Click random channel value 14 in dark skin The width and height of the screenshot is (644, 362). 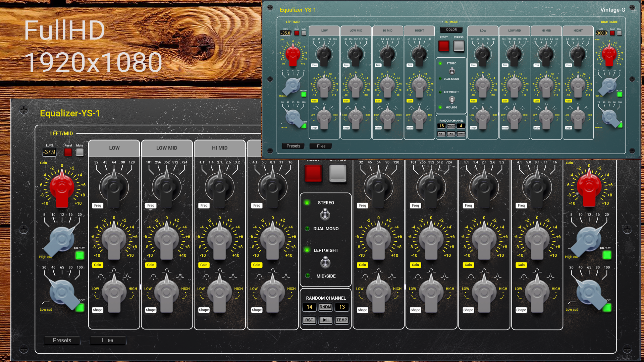309,307
